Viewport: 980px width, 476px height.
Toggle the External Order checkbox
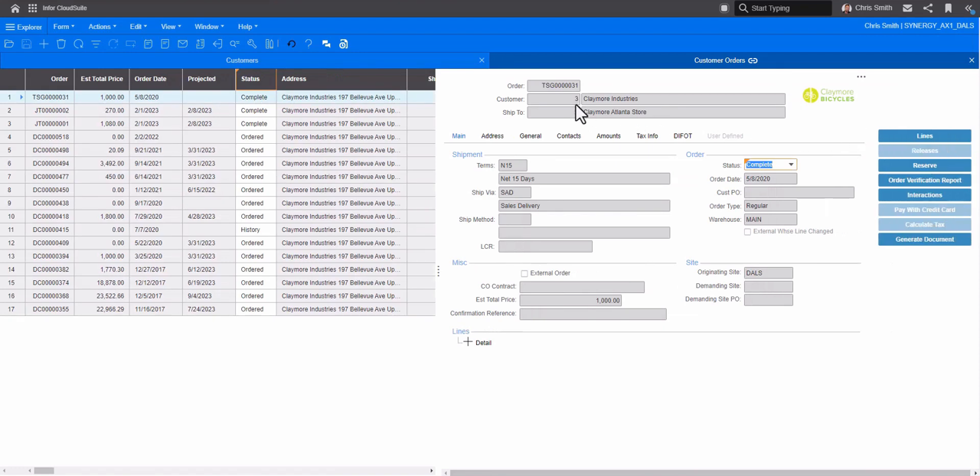(524, 273)
